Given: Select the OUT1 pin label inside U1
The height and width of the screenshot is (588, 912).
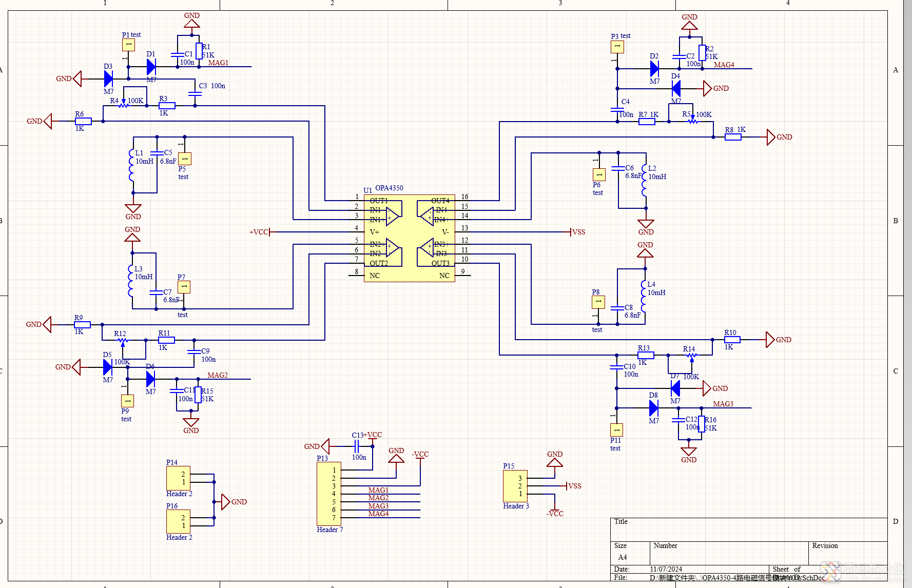Looking at the screenshot, I should point(379,201).
